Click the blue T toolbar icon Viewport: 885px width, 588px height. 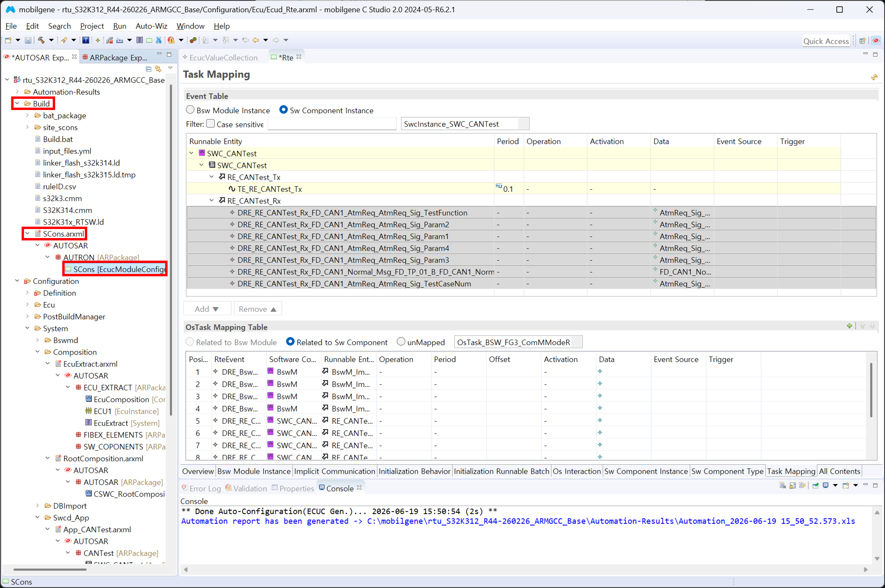(86, 40)
